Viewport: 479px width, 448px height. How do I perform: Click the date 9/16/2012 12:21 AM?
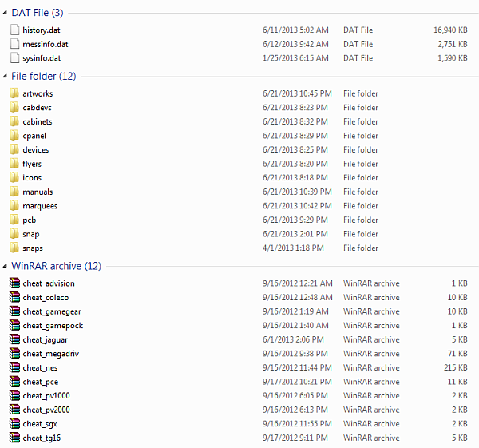tap(297, 283)
